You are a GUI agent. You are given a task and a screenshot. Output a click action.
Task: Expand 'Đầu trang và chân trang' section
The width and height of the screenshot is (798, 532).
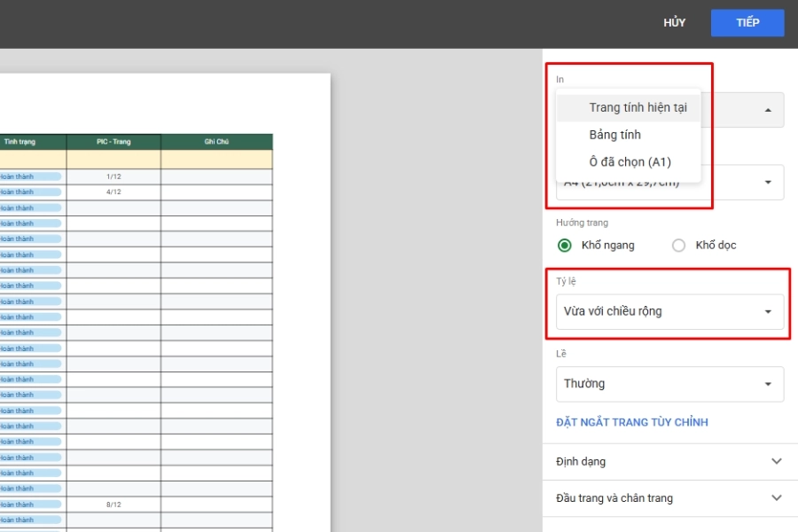(669, 498)
